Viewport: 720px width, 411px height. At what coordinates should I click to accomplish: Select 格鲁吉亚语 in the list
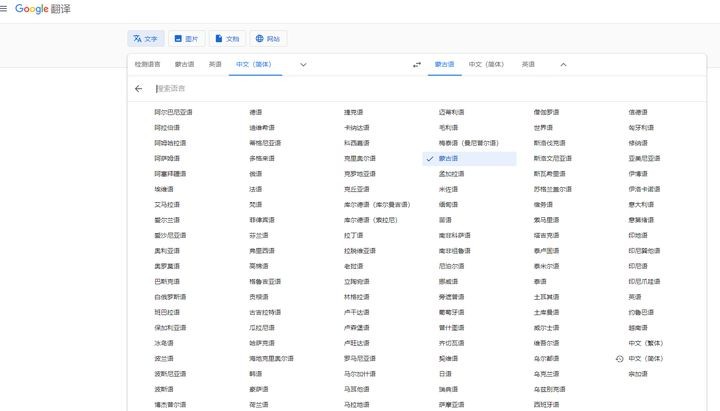coord(265,282)
